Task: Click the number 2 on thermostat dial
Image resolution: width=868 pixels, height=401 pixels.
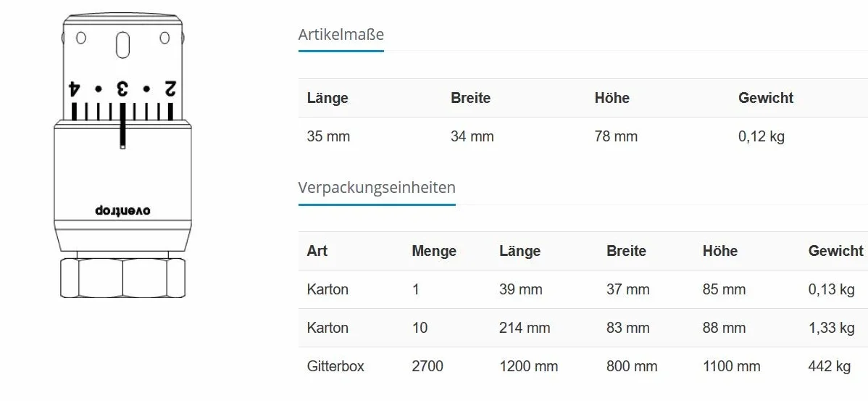Action: click(x=170, y=88)
